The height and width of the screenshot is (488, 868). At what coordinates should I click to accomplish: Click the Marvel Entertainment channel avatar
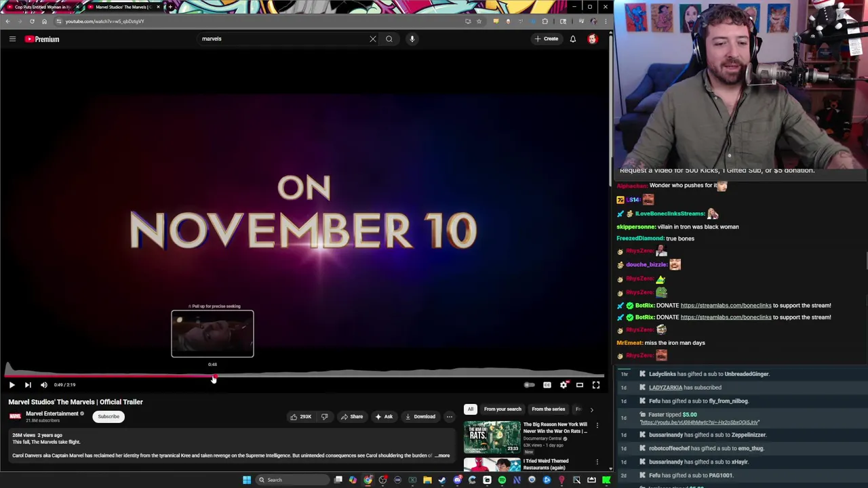[x=15, y=416]
